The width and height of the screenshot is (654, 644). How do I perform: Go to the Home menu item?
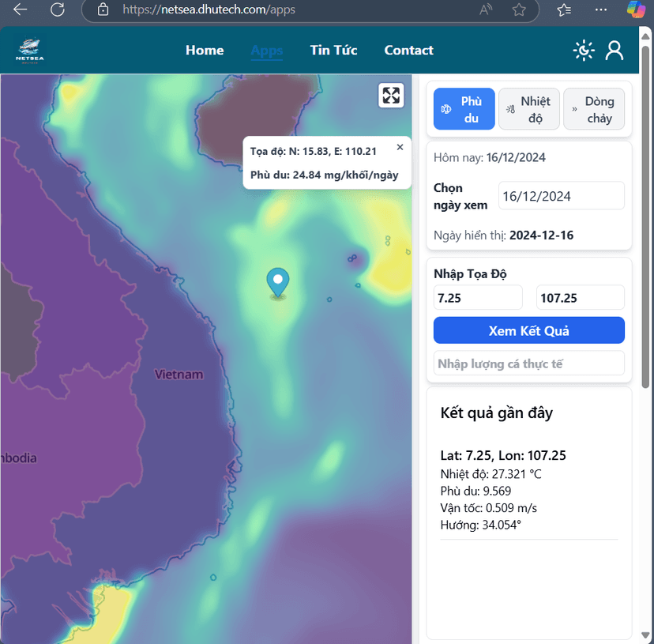click(x=205, y=51)
